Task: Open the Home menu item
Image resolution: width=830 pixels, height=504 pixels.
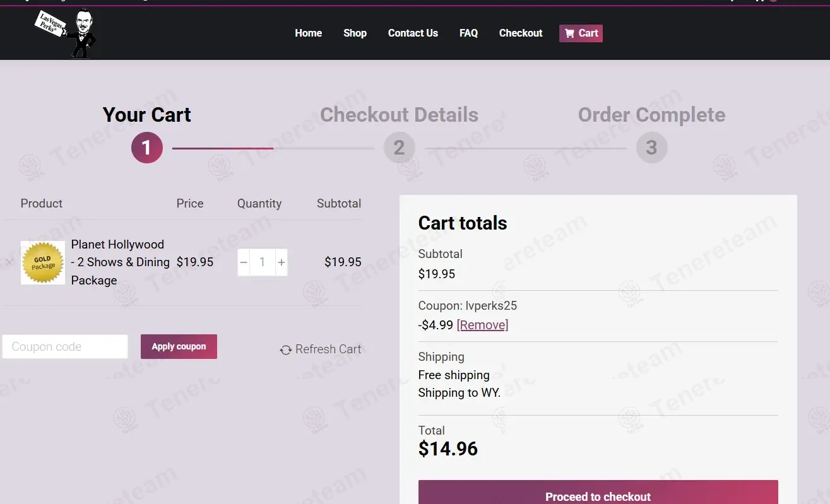Action: click(308, 33)
